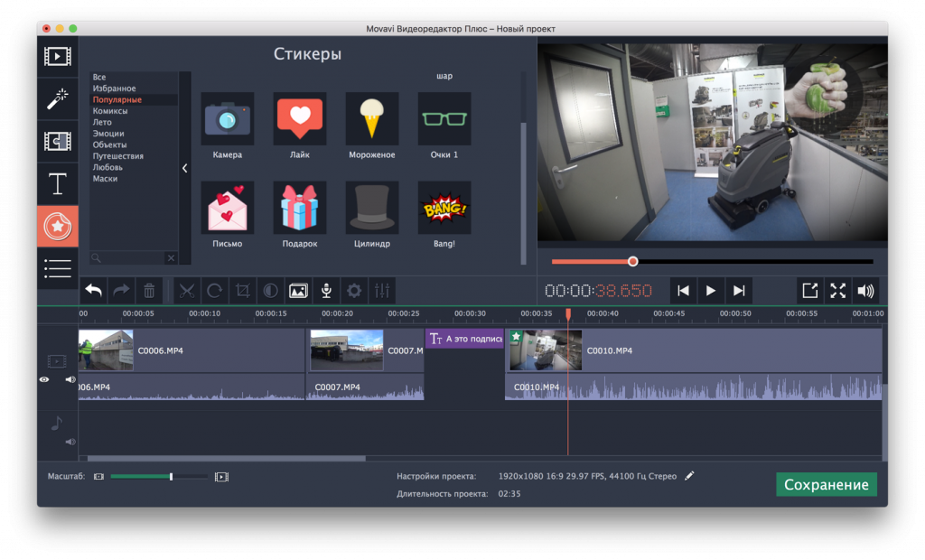
Task: Split clip with the scissors tool
Action: [x=187, y=290]
